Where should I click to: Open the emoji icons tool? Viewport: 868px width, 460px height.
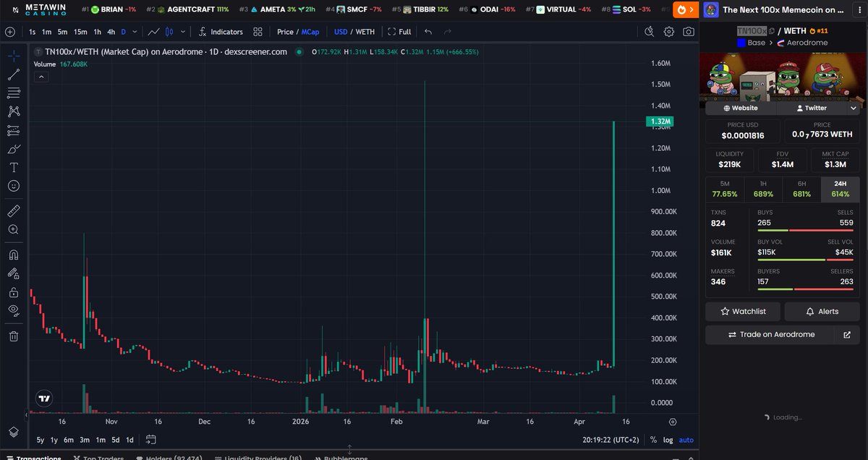(x=14, y=186)
